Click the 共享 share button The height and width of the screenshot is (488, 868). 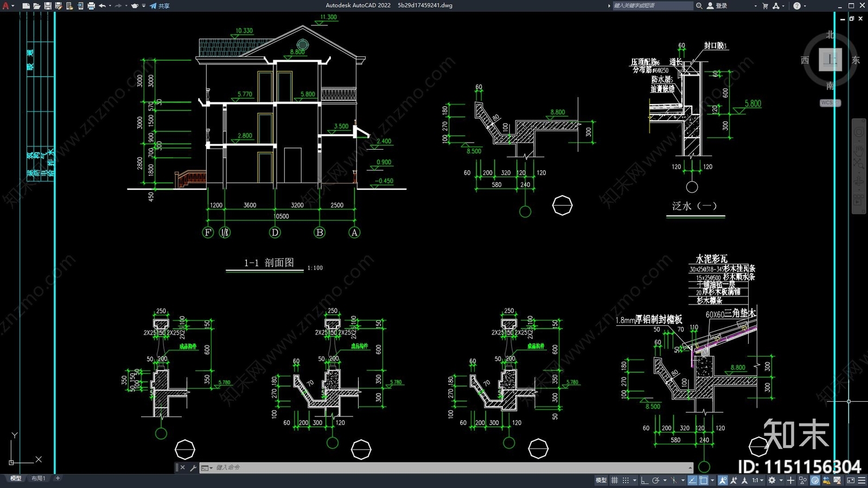pos(159,5)
